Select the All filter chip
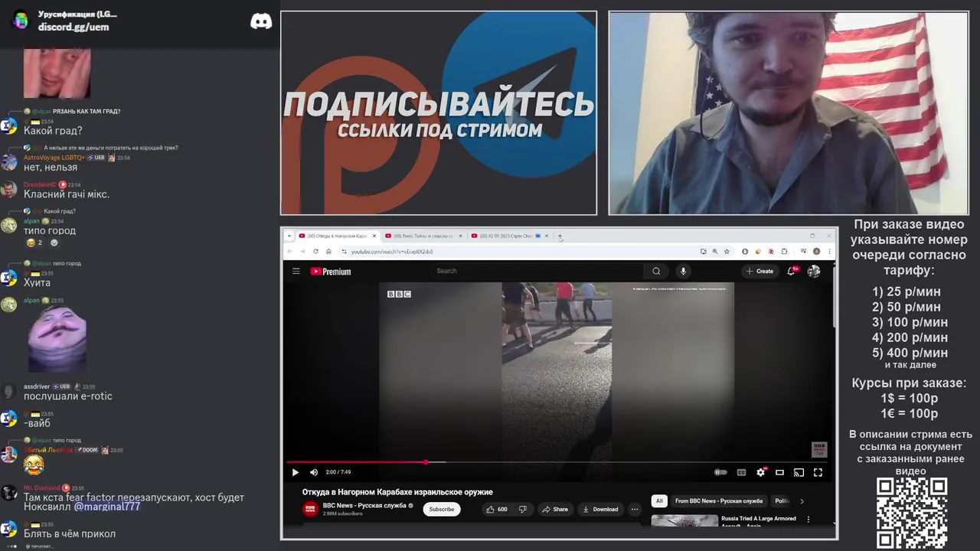Viewport: 980px width, 551px height. pyautogui.click(x=659, y=501)
